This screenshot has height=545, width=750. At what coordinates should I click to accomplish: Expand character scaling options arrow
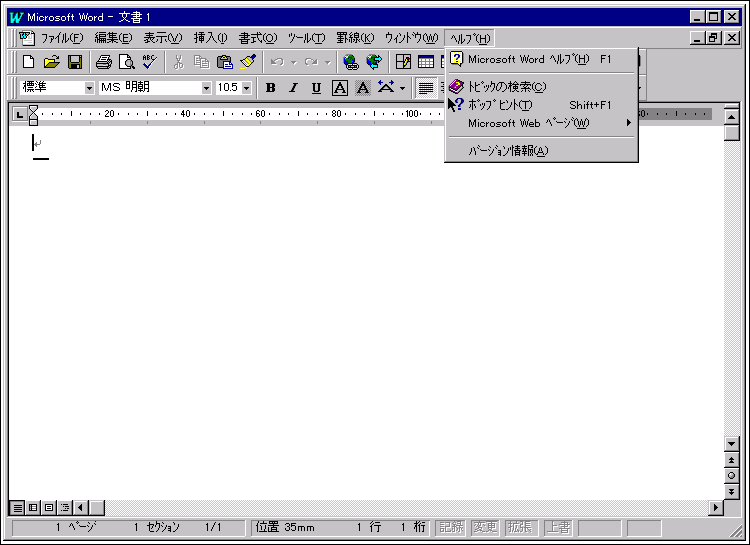pos(402,88)
